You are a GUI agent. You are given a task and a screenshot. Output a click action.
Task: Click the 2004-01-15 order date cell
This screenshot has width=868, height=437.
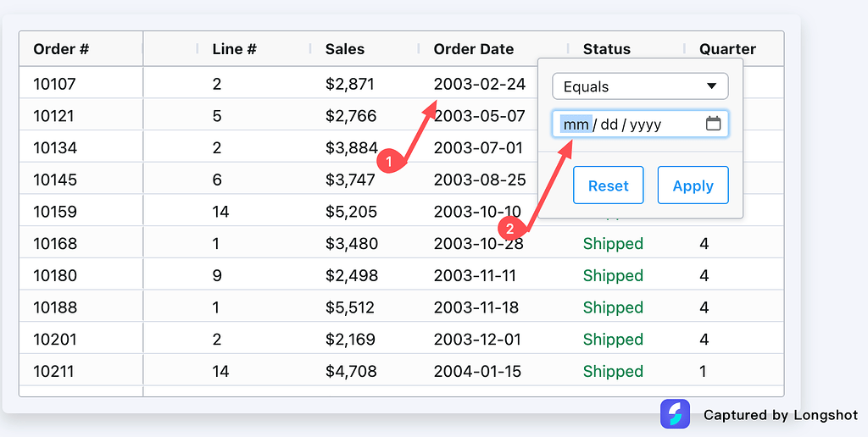pyautogui.click(x=477, y=371)
